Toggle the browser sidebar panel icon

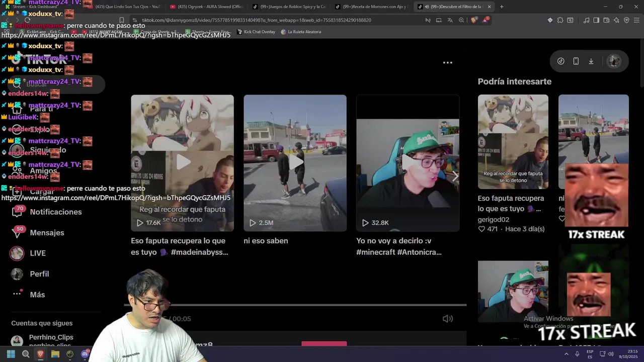click(596, 20)
